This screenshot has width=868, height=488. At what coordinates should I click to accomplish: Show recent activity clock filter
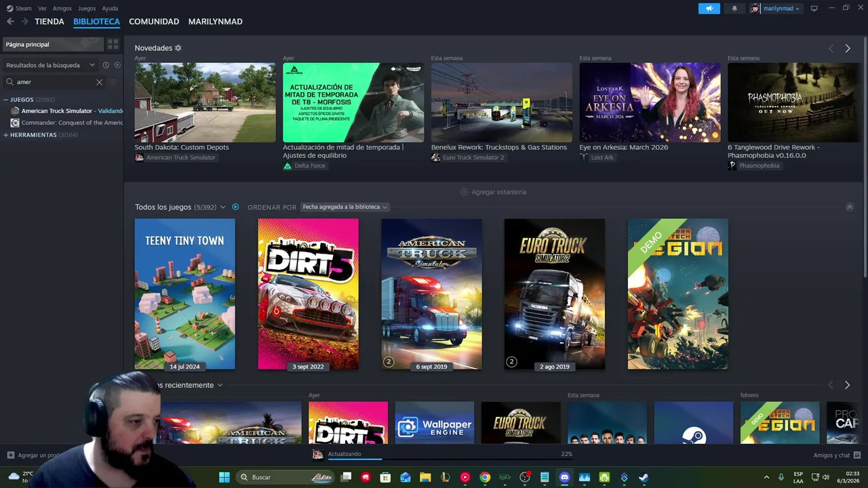pos(106,65)
